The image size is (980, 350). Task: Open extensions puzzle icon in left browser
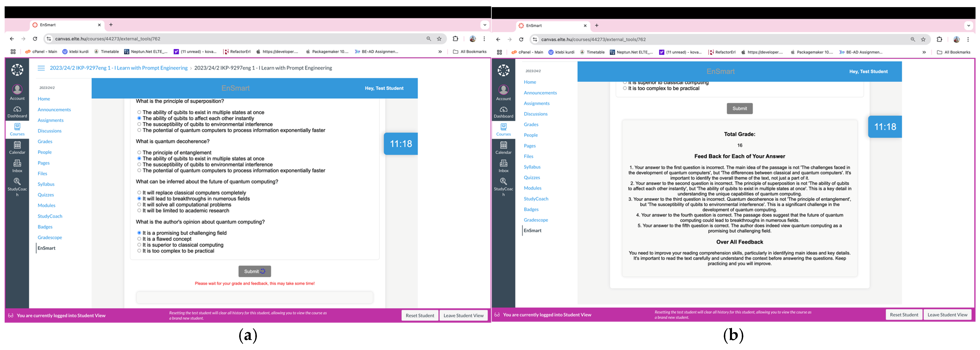coord(455,39)
